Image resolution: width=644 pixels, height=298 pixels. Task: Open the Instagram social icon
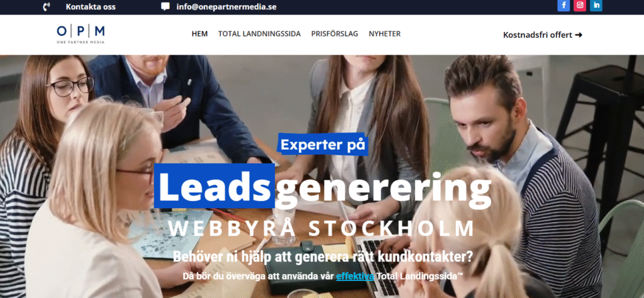click(x=579, y=5)
